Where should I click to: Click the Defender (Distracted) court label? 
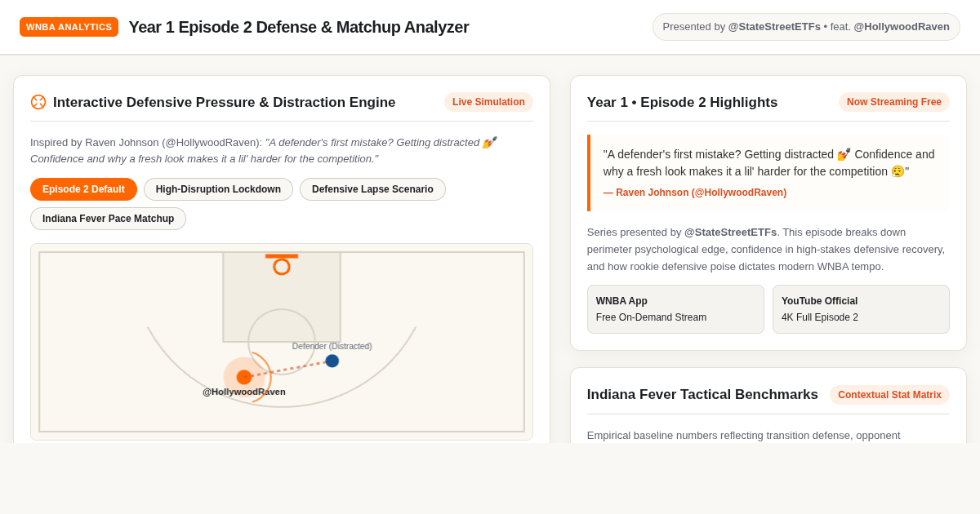[332, 346]
